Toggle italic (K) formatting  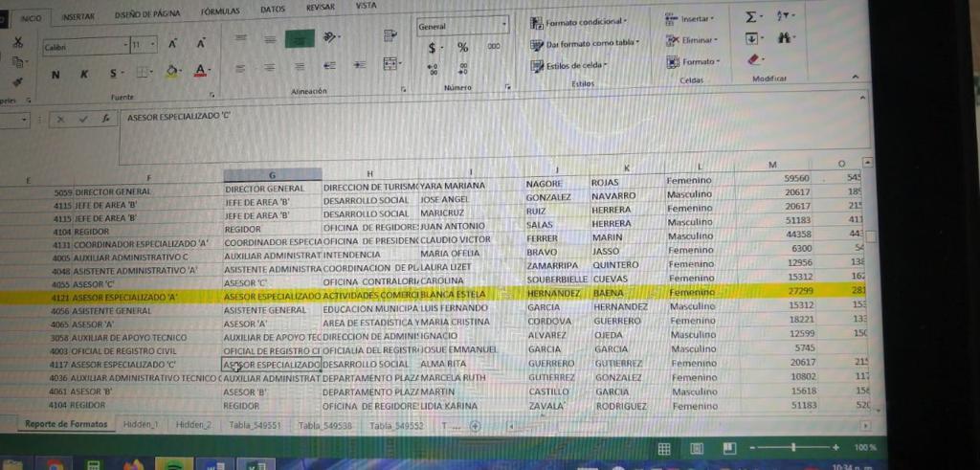[84, 74]
